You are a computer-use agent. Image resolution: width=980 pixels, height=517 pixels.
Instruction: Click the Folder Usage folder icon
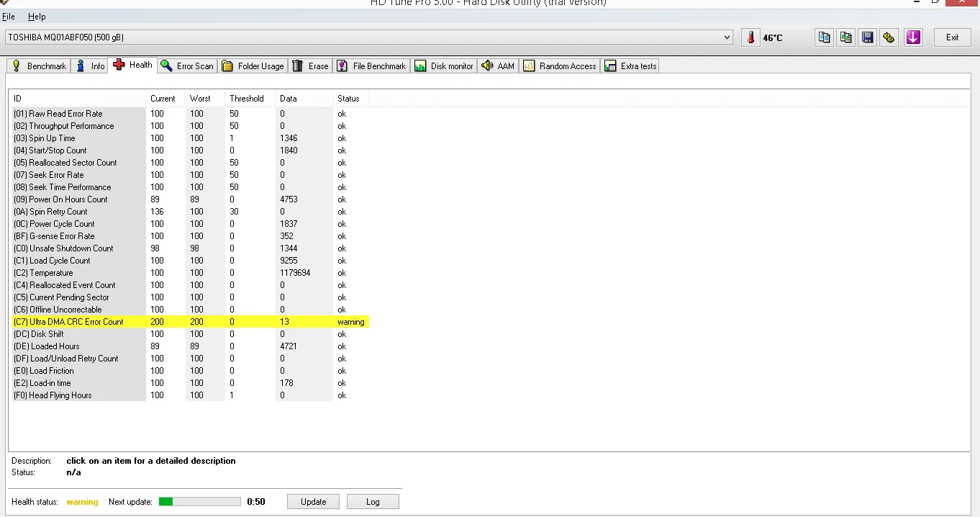227,66
